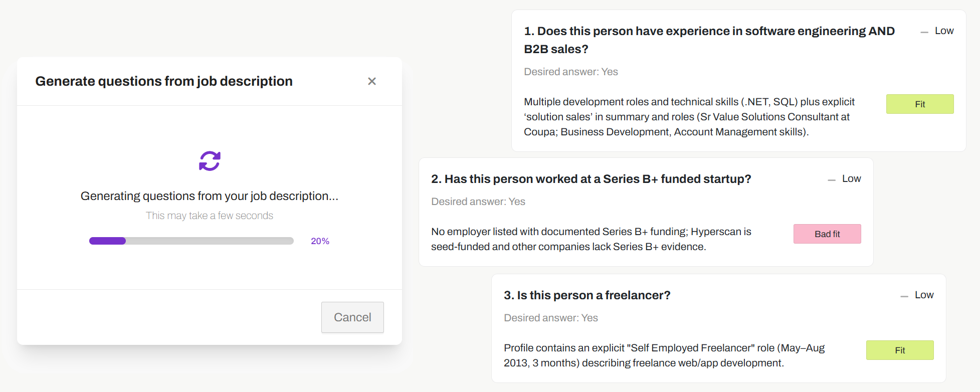Click the 'Generate questions from job description' title
Screen dimensions: 980x392
(164, 81)
